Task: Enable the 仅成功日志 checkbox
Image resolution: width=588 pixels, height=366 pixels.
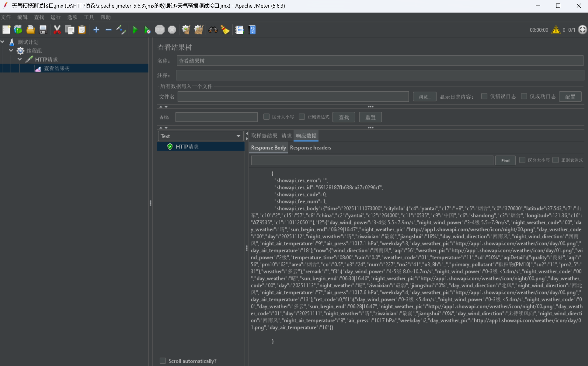Action: [x=524, y=96]
